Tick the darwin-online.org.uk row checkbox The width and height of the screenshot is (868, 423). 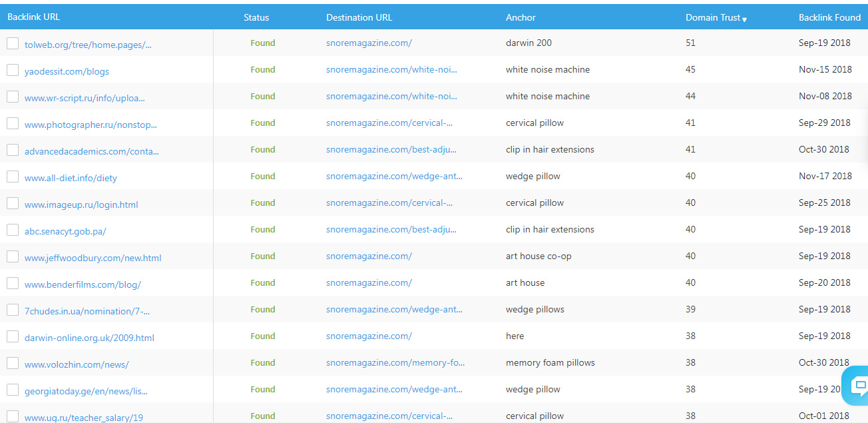click(13, 336)
